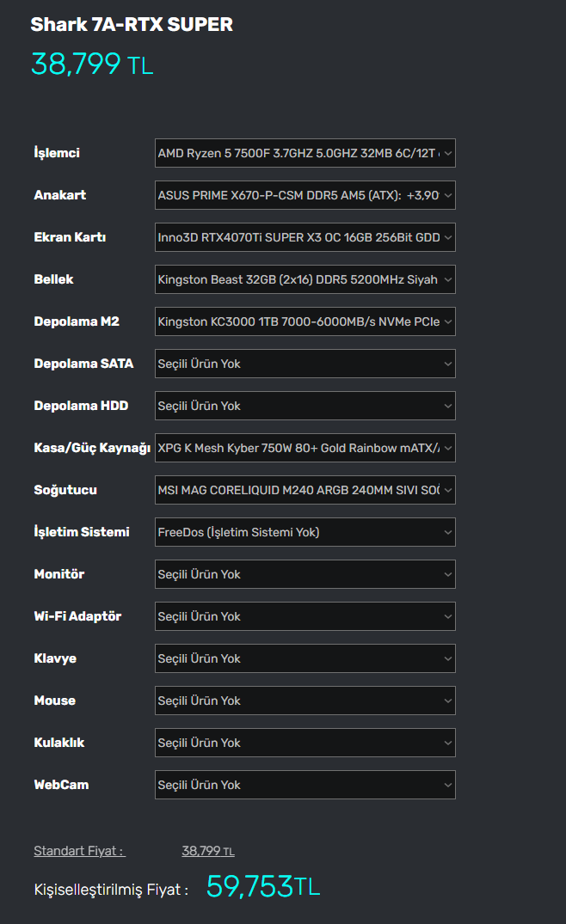Image resolution: width=566 pixels, height=924 pixels.
Task: Select the Bellek memory dropdown
Action: click(x=305, y=279)
